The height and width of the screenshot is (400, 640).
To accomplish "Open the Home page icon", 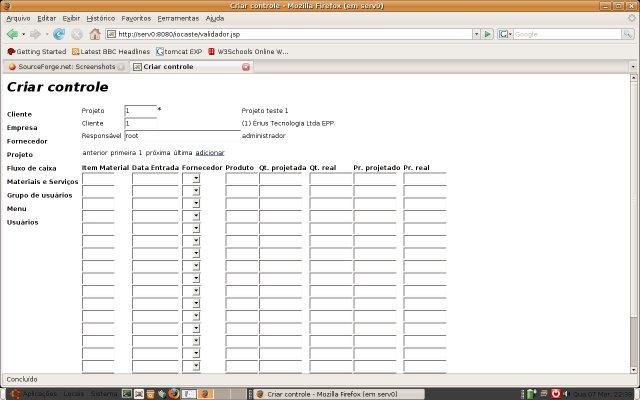I will coord(95,34).
